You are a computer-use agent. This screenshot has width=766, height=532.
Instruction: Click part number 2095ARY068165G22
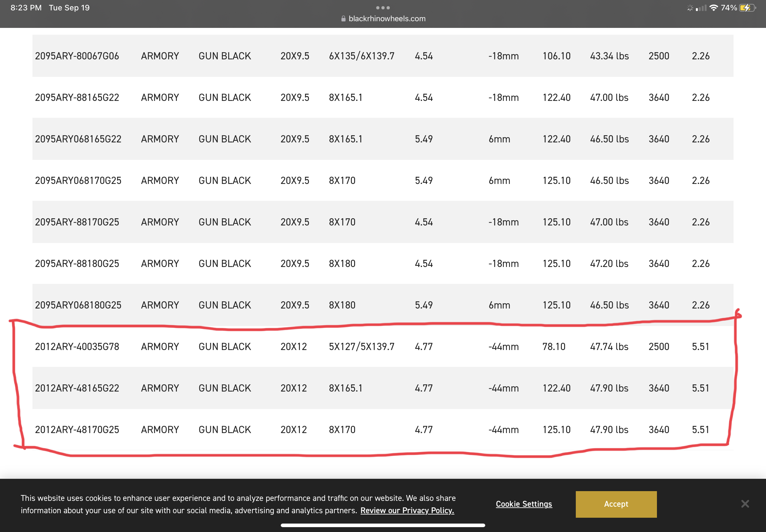point(78,139)
